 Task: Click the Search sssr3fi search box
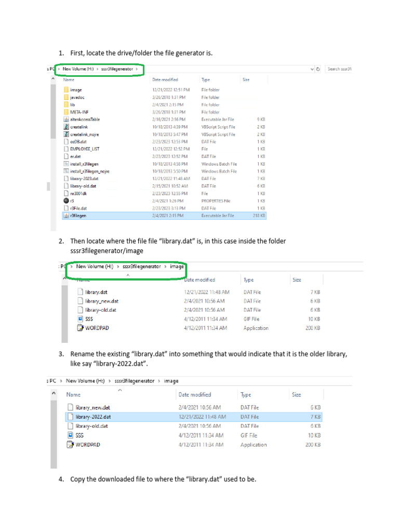pos(338,69)
